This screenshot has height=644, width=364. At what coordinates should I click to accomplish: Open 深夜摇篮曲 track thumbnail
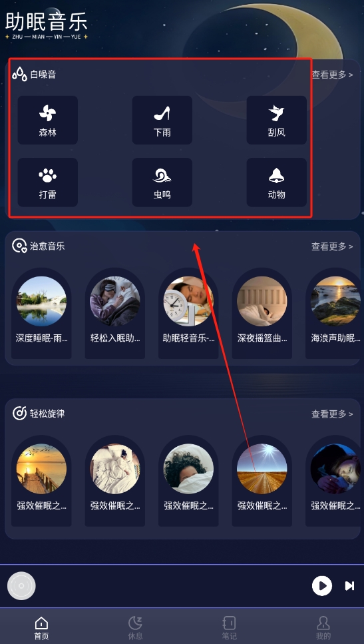coord(262,301)
